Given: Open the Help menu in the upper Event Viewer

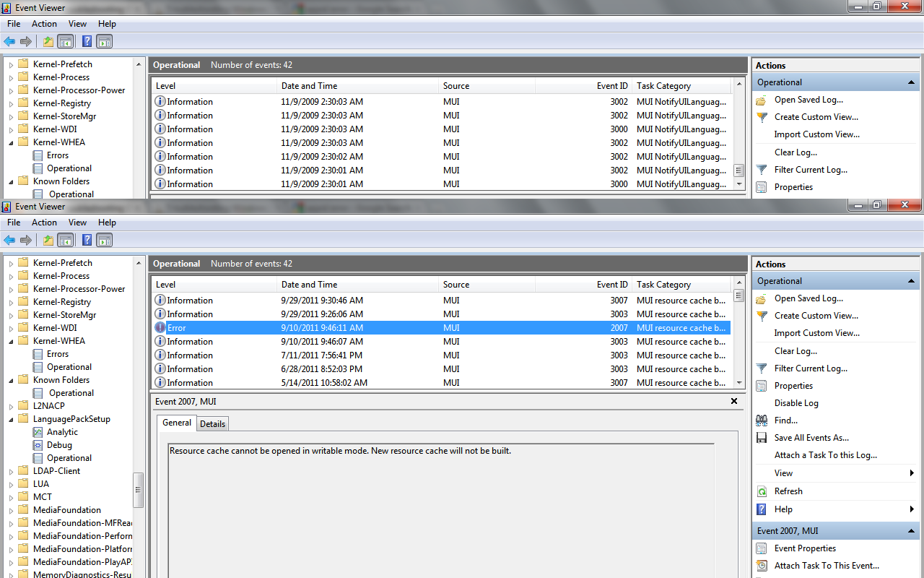Looking at the screenshot, I should tap(107, 24).
